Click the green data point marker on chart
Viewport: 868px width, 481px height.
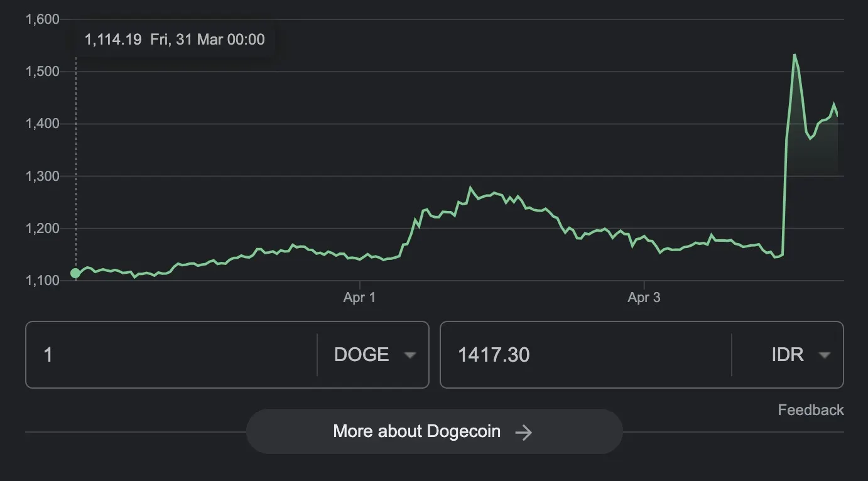(75, 273)
